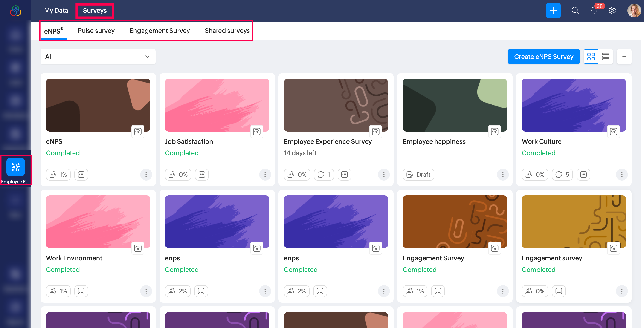Viewport: 644px width, 328px height.
Task: Open three-dot menu on Employee happiness card
Action: pos(503,174)
